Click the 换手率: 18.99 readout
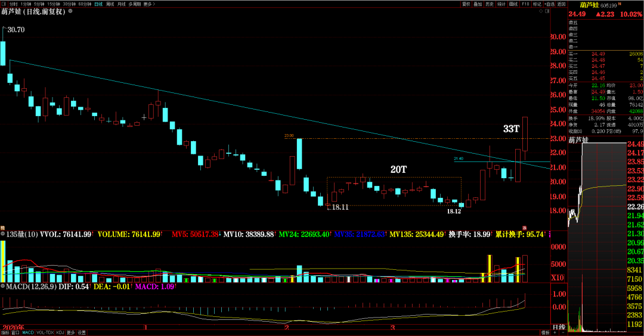644x336 pixels. [470, 234]
